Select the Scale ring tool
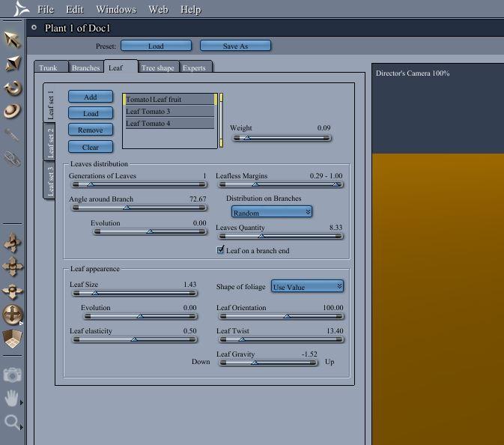This screenshot has height=445, width=504. (x=13, y=111)
